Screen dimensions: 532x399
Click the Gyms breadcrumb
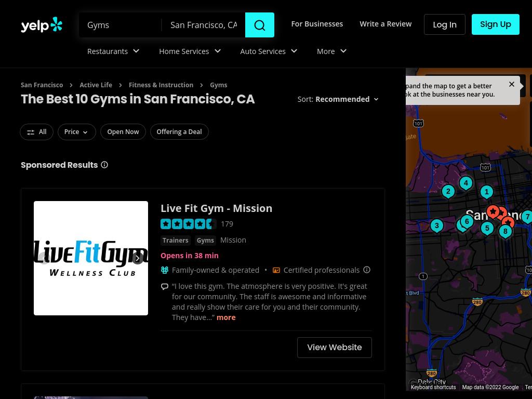pyautogui.click(x=219, y=85)
